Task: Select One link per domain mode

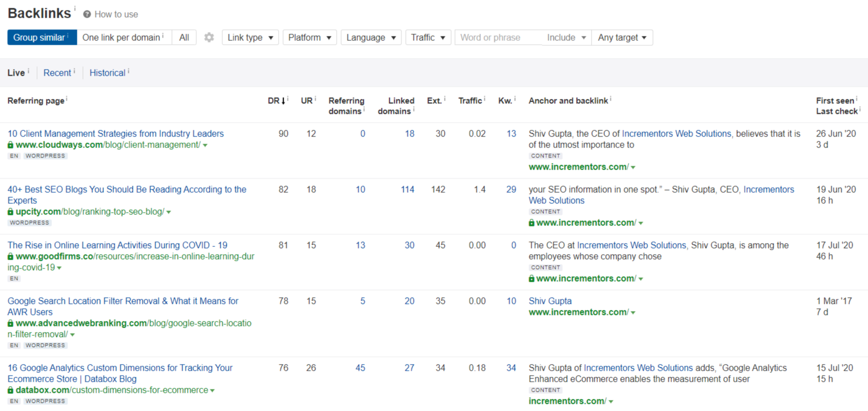Action: coord(124,38)
